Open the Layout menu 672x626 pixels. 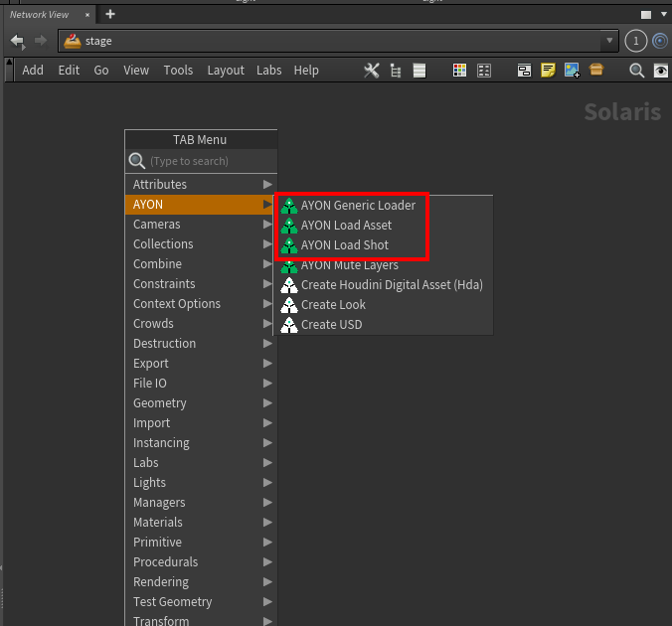tap(226, 71)
